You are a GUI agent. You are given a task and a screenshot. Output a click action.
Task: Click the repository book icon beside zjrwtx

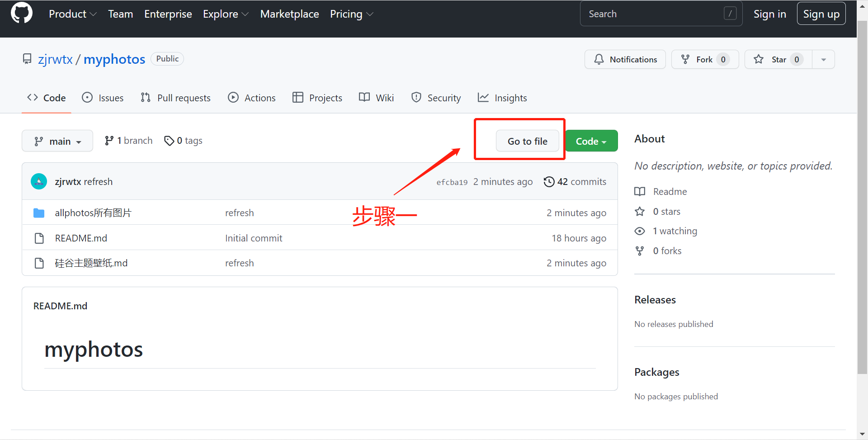pos(27,59)
